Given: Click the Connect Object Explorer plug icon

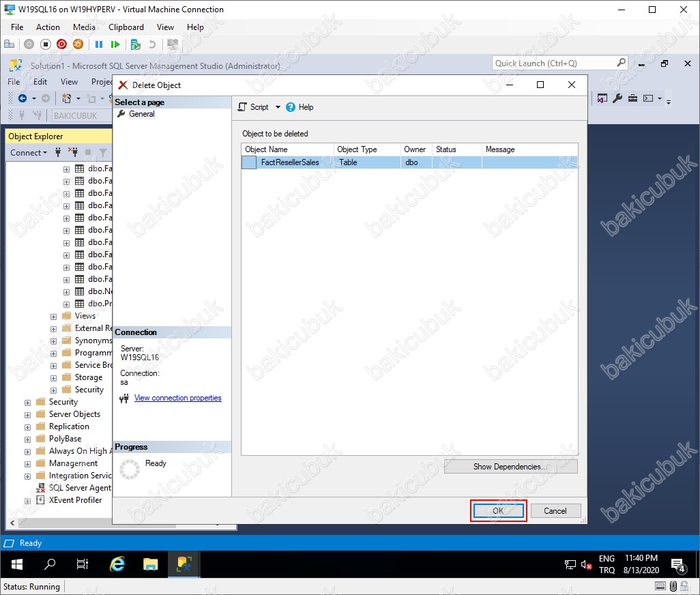Looking at the screenshot, I should coord(58,153).
